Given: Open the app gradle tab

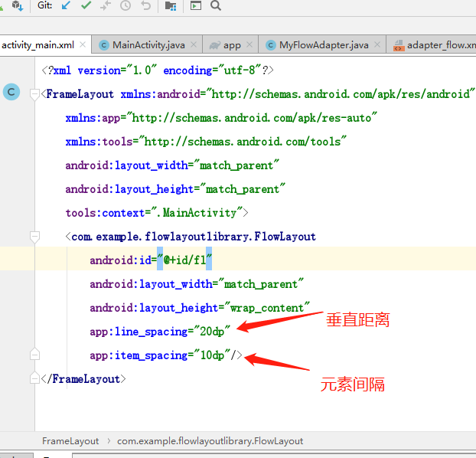Looking at the screenshot, I should pos(232,45).
